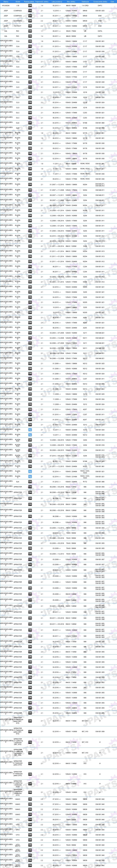This screenshot has width=117, height=868.
Task: Select the SLK model cell
Action: click(x=18, y=482)
